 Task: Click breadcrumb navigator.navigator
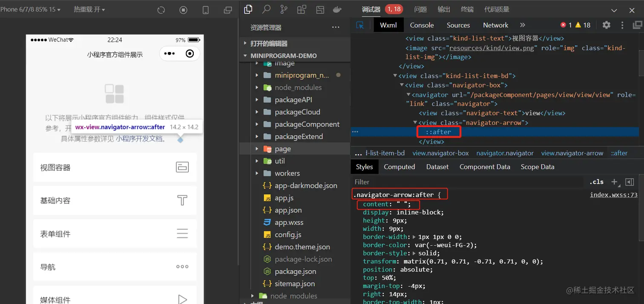tap(505, 153)
